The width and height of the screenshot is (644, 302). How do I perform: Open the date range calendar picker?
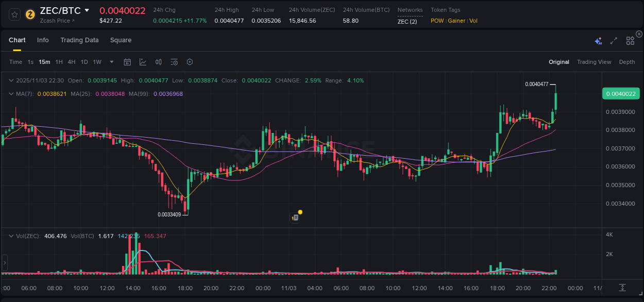click(127, 62)
